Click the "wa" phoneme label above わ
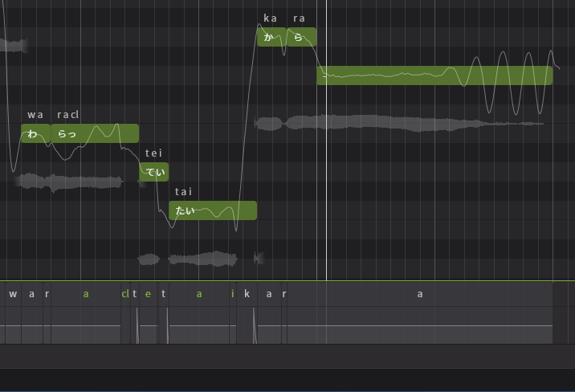The height and width of the screenshot is (392, 575). coord(35,115)
